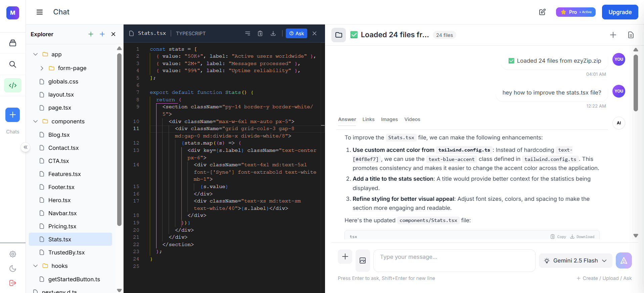The width and height of the screenshot is (644, 293).
Task: Click the image upload icon near message box
Action: point(363,260)
